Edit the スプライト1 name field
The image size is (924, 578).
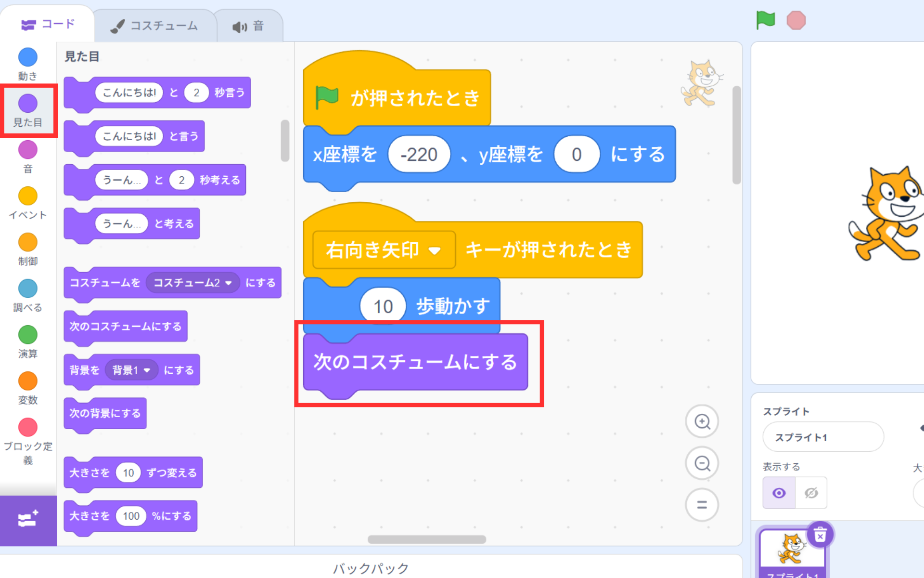click(822, 437)
